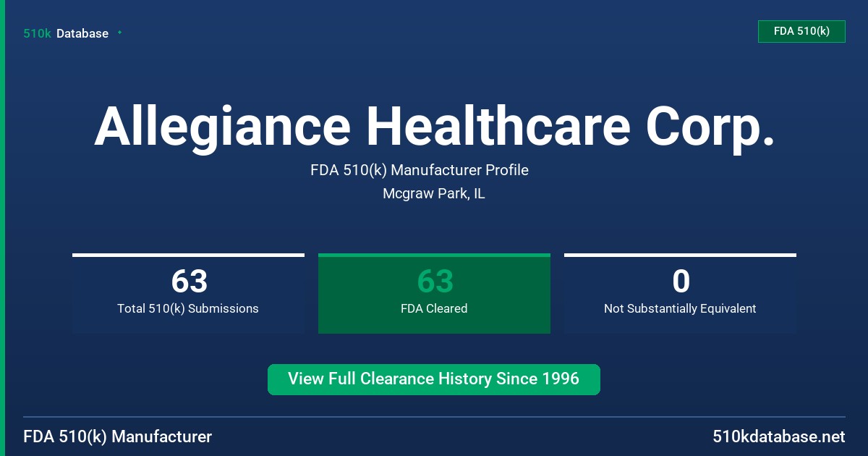Image resolution: width=868 pixels, height=456 pixels.
Task: Click the FDA 510(k) Manufacturer footer text
Action: click(118, 436)
